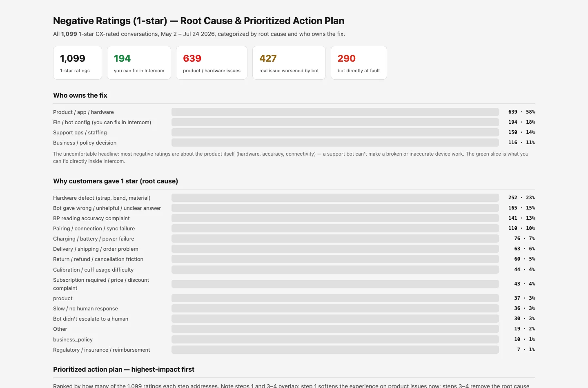Select the 427 real issue worsened by bot card

point(289,62)
